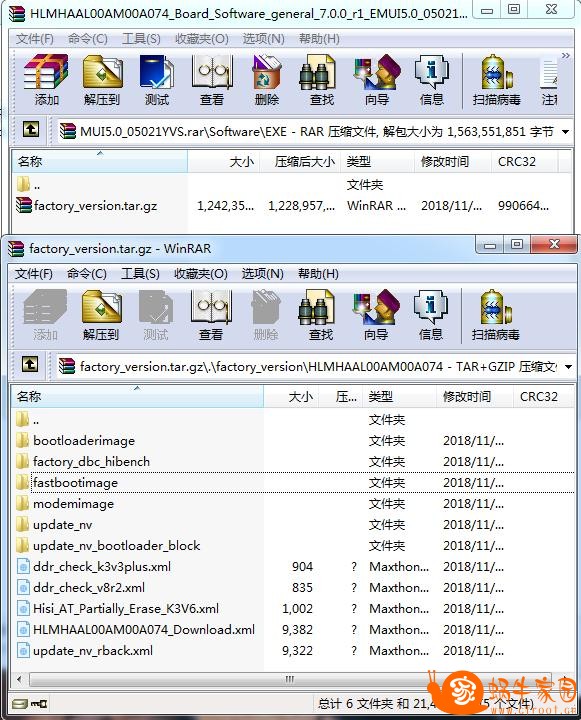Image resolution: width=581 pixels, height=720 pixels.
Task: Go up one level in top window
Action: [31, 129]
